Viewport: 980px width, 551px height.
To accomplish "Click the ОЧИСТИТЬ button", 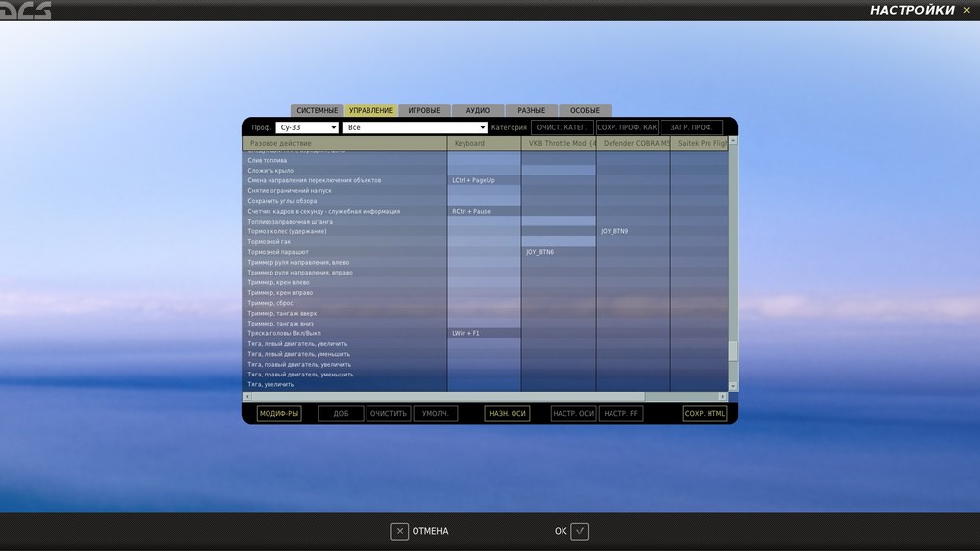I will (x=388, y=414).
